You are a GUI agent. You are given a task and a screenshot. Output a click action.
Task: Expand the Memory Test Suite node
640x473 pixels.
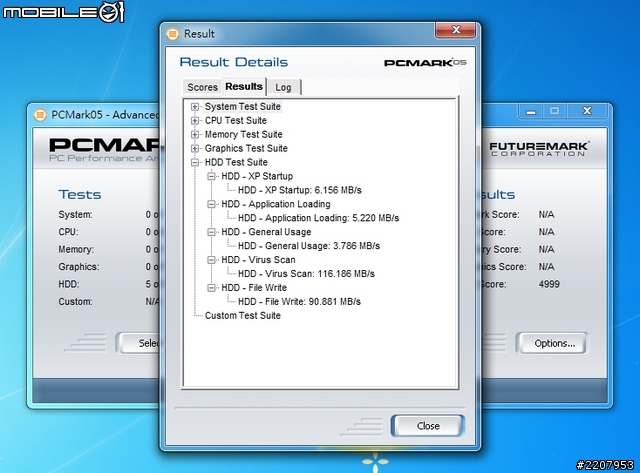tap(195, 135)
